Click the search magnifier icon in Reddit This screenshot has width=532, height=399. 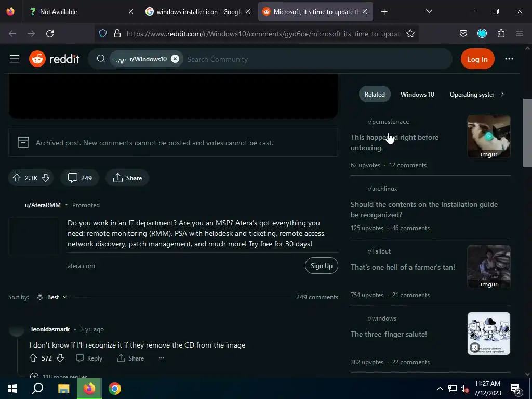click(101, 59)
